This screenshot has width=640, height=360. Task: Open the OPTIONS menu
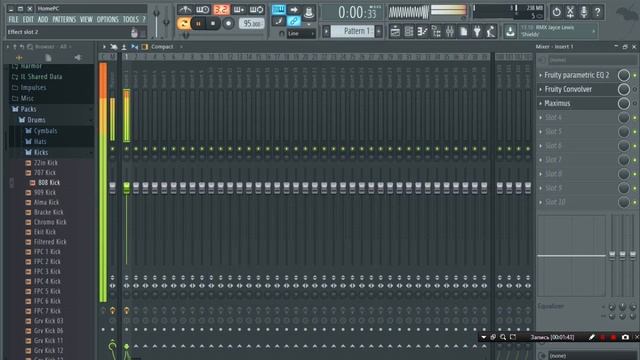[108, 19]
